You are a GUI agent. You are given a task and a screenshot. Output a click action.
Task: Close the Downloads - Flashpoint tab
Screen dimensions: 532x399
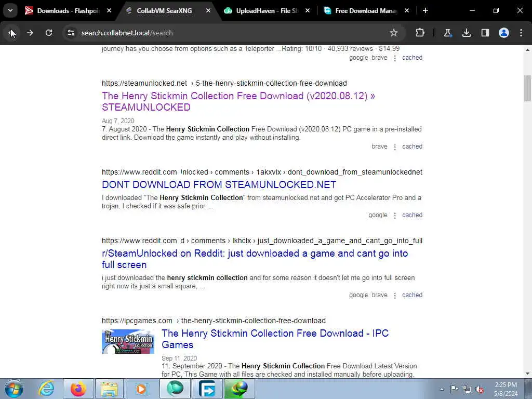coord(109,11)
